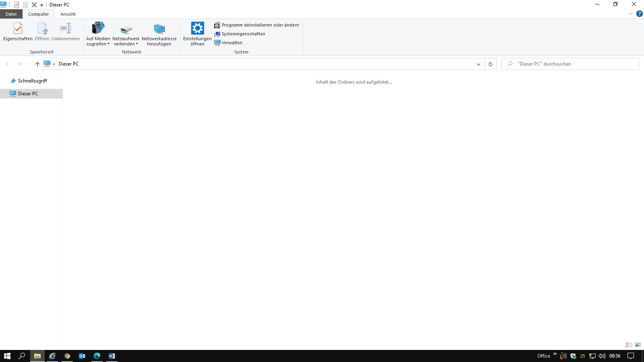Open Explorer help question mark

point(639,14)
